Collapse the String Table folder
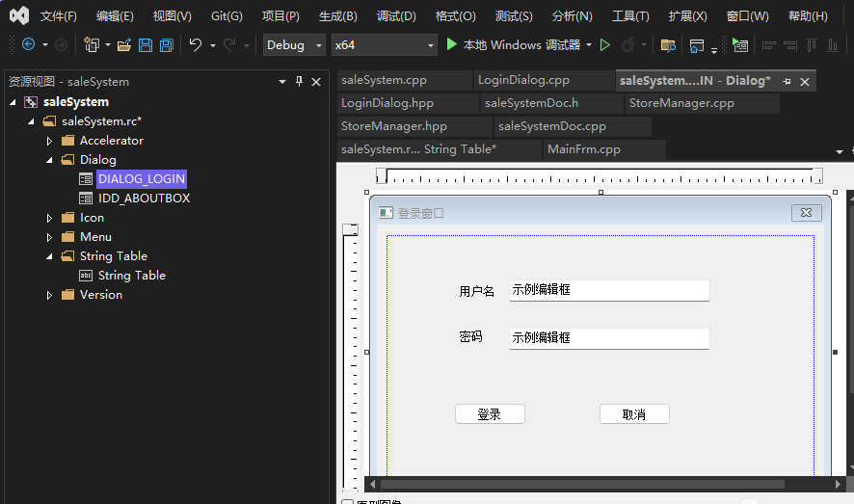This screenshot has width=854, height=504. click(x=49, y=256)
